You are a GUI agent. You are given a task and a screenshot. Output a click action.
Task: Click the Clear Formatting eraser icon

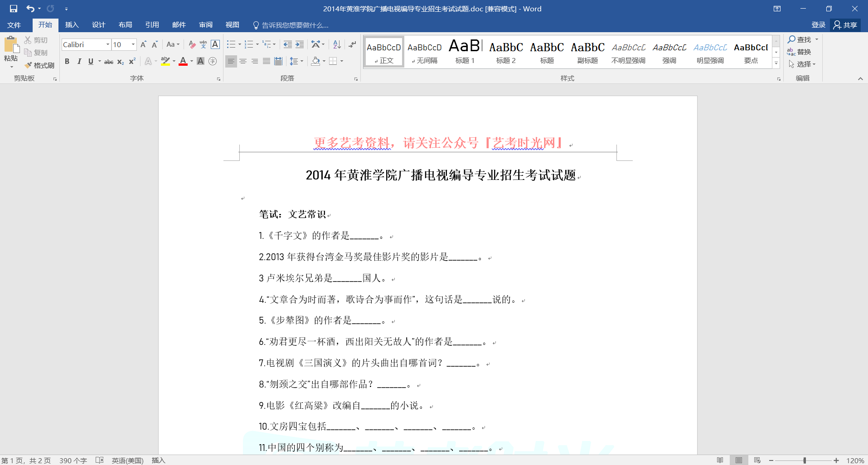(x=192, y=44)
